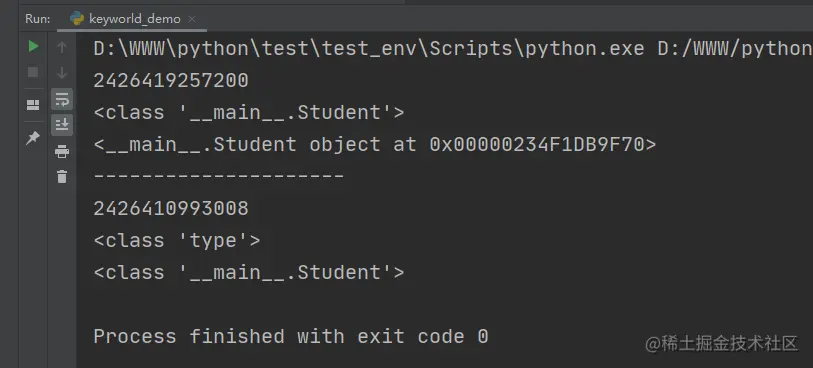This screenshot has height=368, width=813.
Task: Click the <class 'type'> output line
Action: 177,240
